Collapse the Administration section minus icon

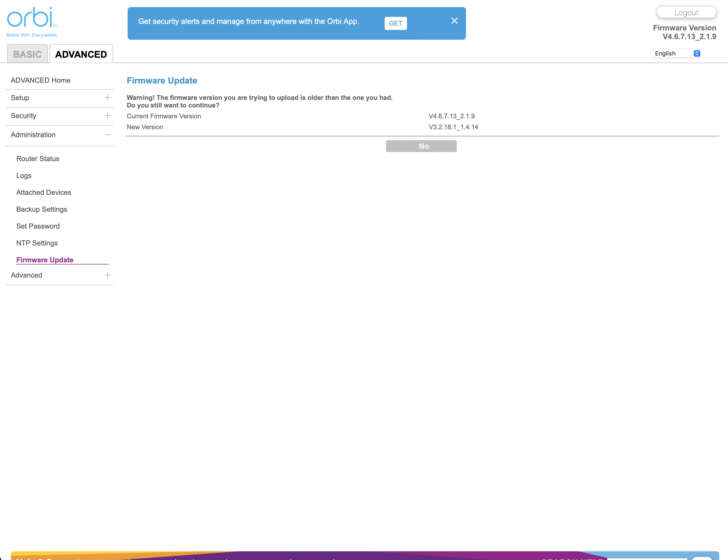(x=107, y=135)
